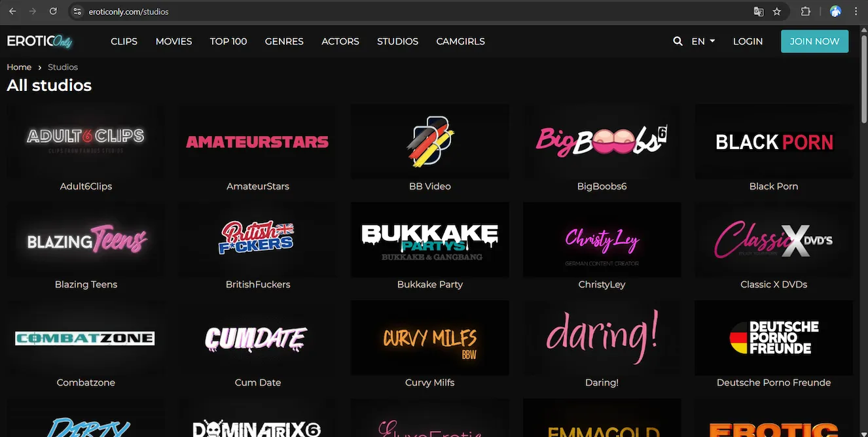The width and height of the screenshot is (868, 437).
Task: Go to the TOP 100 section
Action: (228, 41)
